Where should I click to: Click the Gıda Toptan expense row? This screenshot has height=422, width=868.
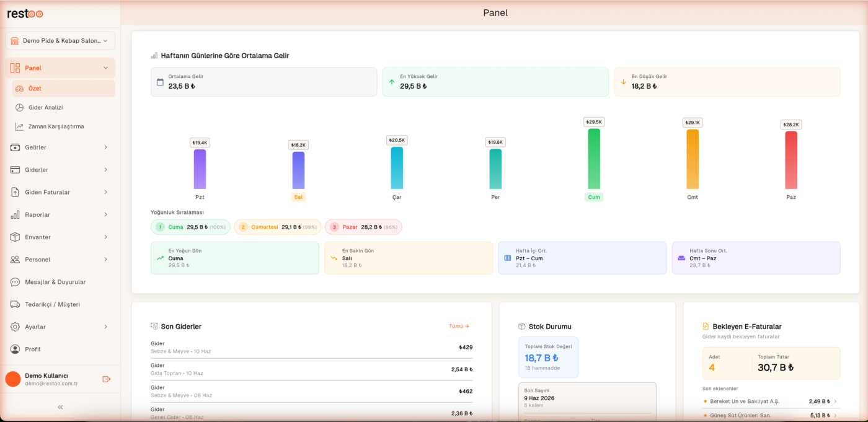(311, 369)
